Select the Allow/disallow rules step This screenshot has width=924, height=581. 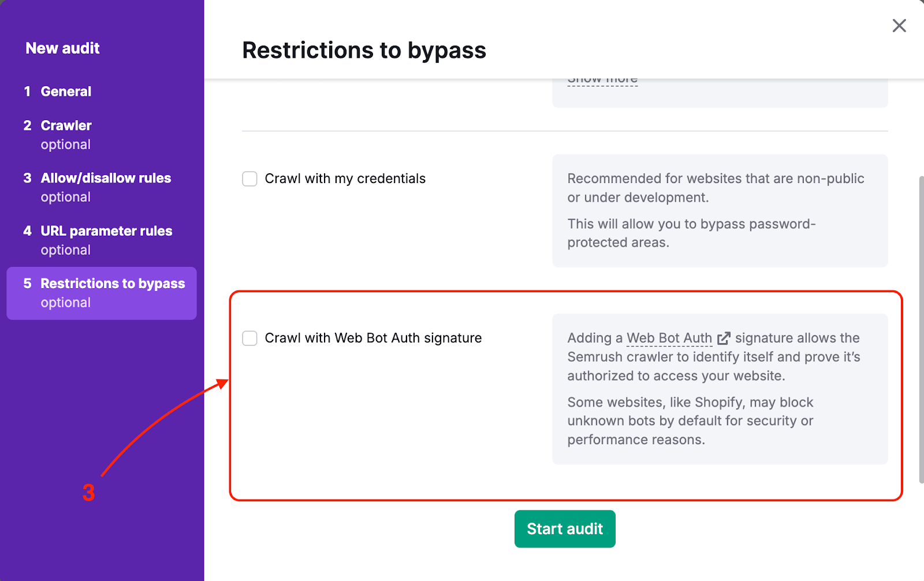click(x=105, y=178)
